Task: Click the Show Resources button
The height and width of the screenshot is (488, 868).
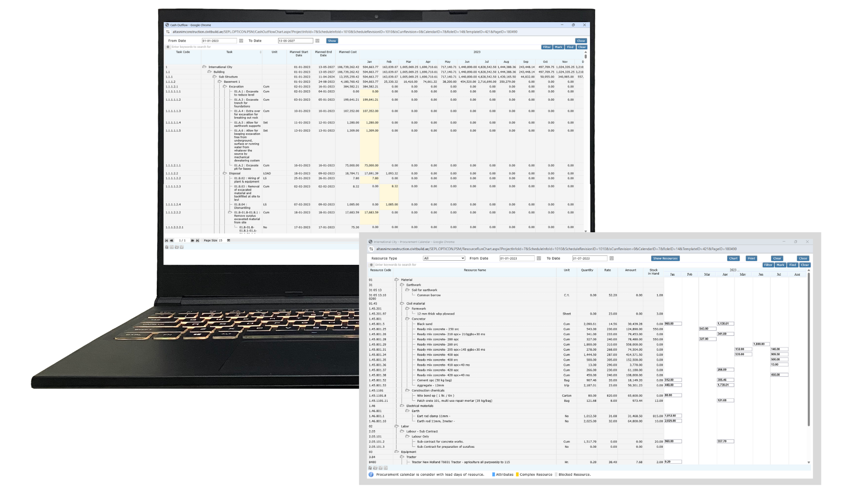Action: 665,258
